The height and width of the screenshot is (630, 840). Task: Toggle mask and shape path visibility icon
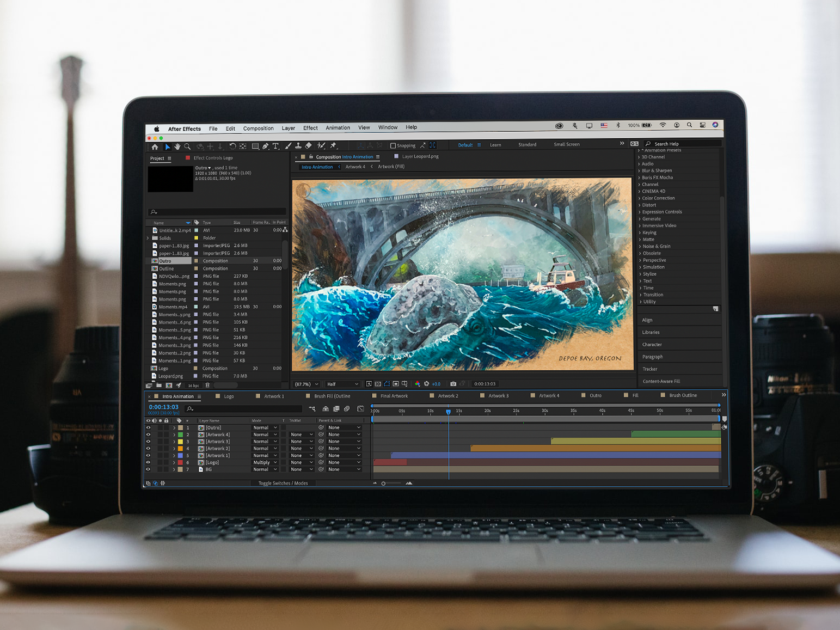tap(387, 384)
